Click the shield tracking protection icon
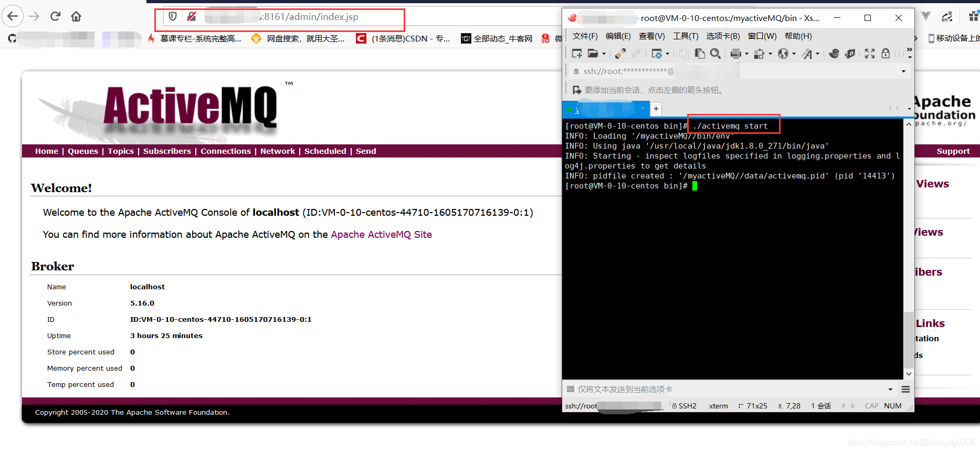 pos(173,17)
